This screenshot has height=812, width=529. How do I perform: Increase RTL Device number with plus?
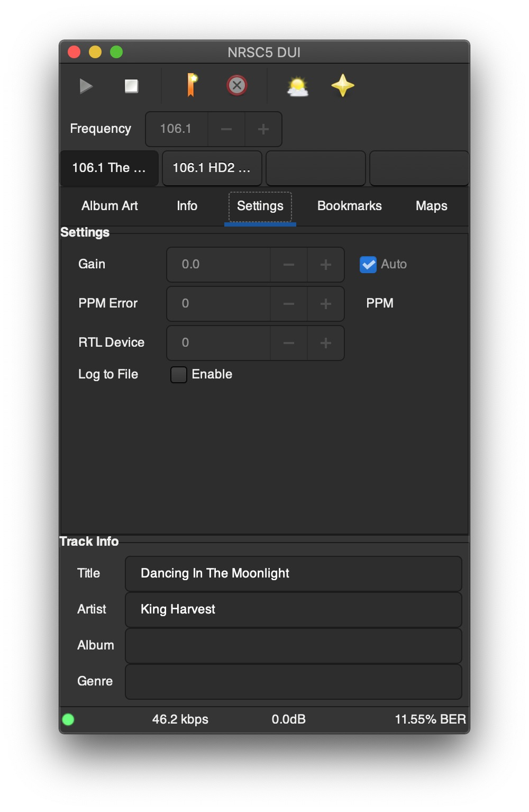point(326,343)
